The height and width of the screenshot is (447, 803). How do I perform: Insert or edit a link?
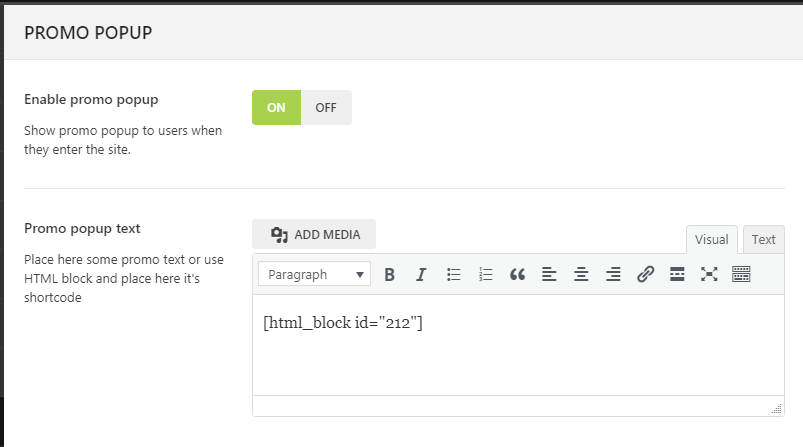click(x=645, y=275)
